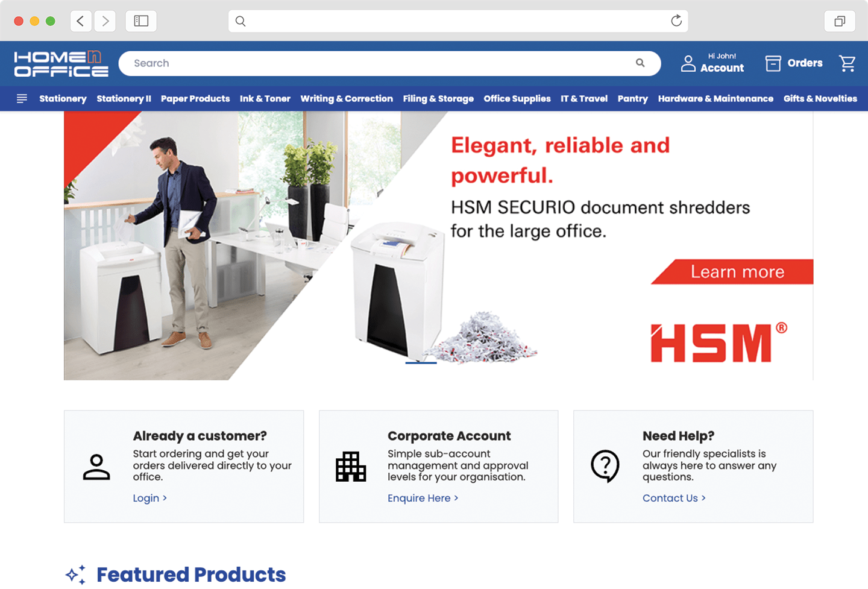Click the "Hi John!" greeting text
Screen dimensions: 868x589
(x=722, y=56)
